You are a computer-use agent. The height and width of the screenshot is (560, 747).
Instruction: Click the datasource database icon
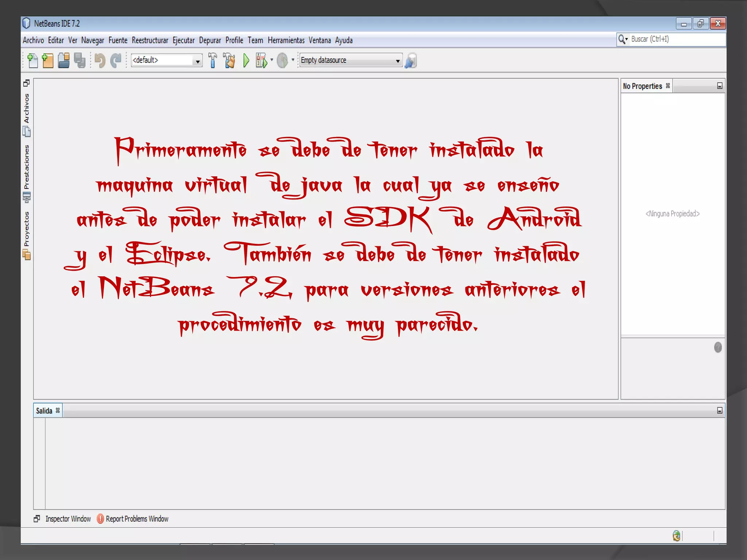411,61
